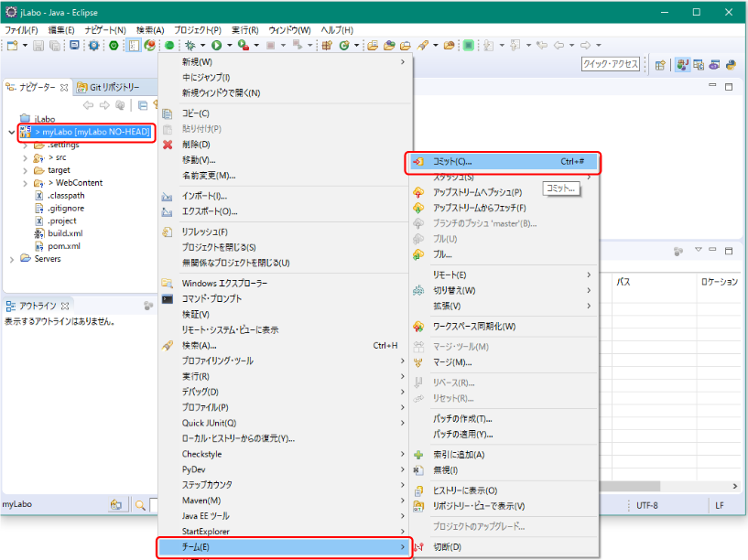This screenshot has height=560, width=748.
Task: Click the horizontal scrollbar in lower table
Action: click(630, 486)
